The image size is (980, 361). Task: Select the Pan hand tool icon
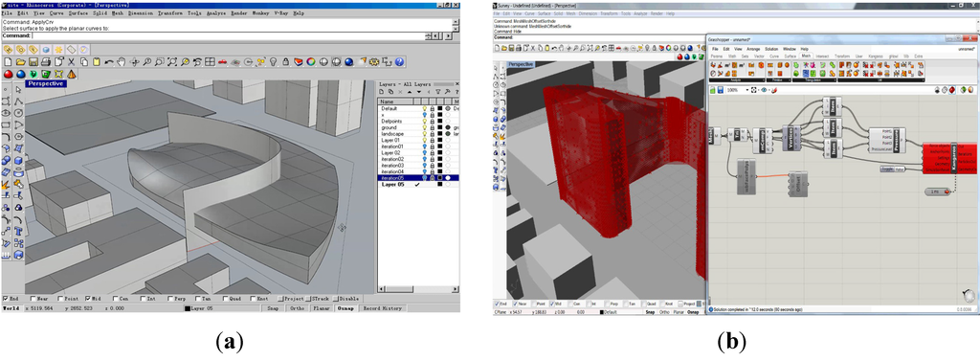(122, 62)
